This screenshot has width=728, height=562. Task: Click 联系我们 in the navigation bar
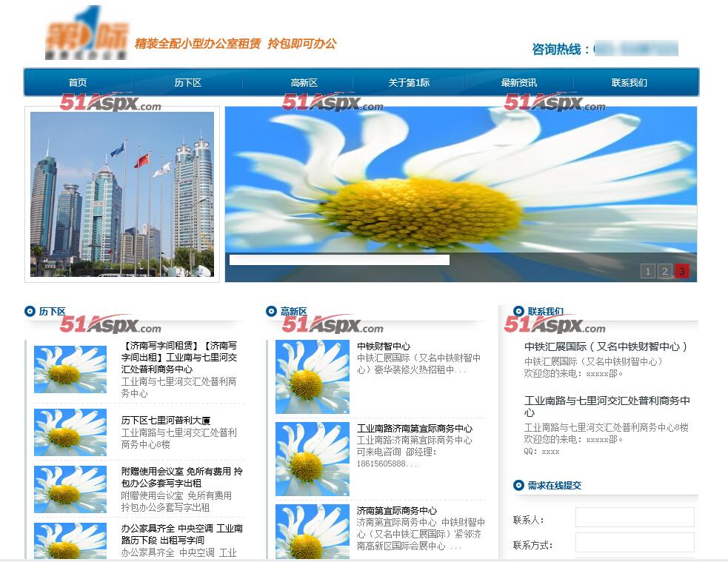[629, 83]
